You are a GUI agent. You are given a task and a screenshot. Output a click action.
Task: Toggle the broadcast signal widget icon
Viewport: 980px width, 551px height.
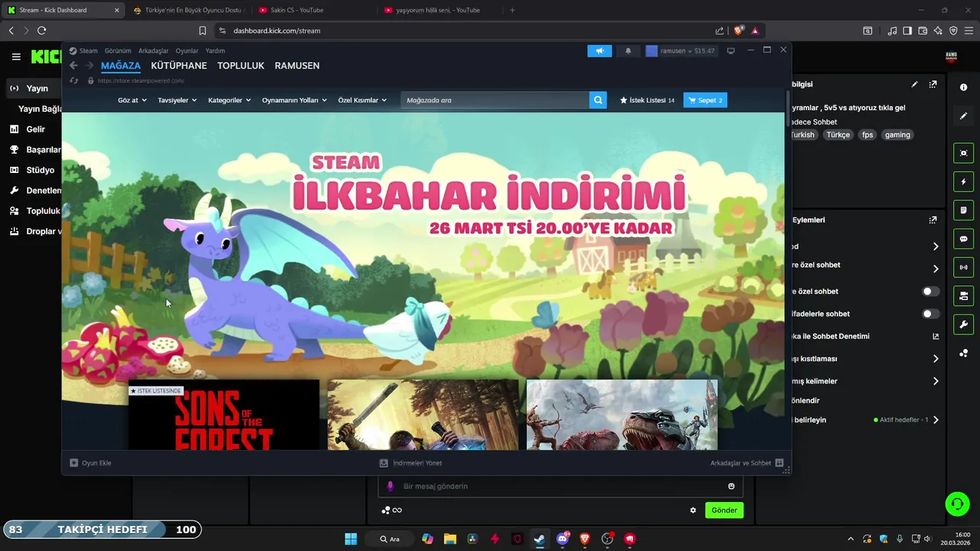tap(964, 268)
